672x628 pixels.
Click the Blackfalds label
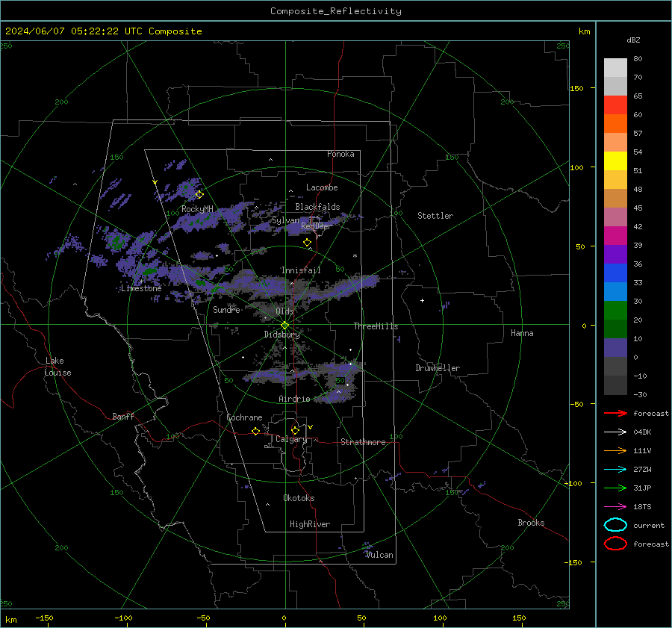317,207
